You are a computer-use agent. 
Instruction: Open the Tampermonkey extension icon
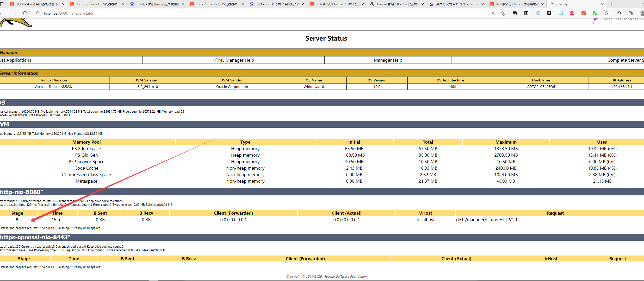(515, 13)
